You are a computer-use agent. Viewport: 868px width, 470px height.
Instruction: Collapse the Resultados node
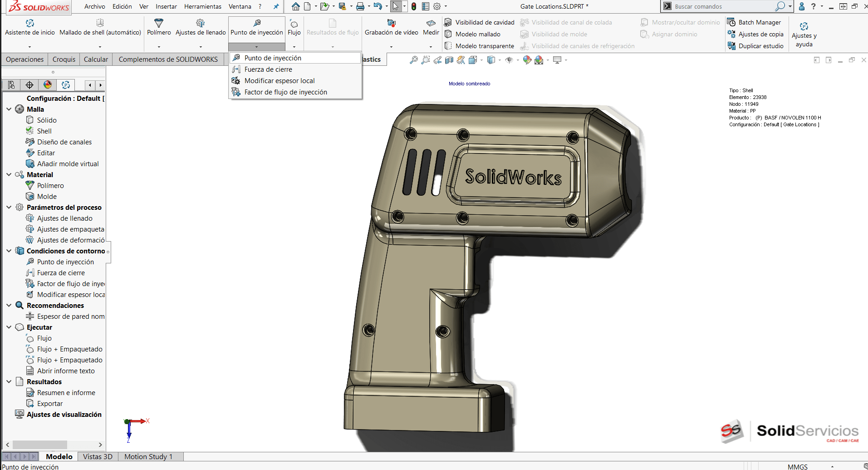[9, 382]
